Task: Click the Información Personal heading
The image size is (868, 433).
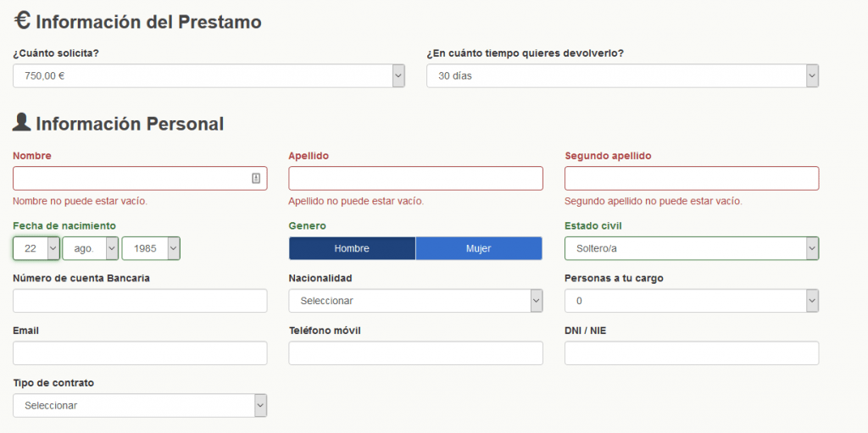Action: 130,124
